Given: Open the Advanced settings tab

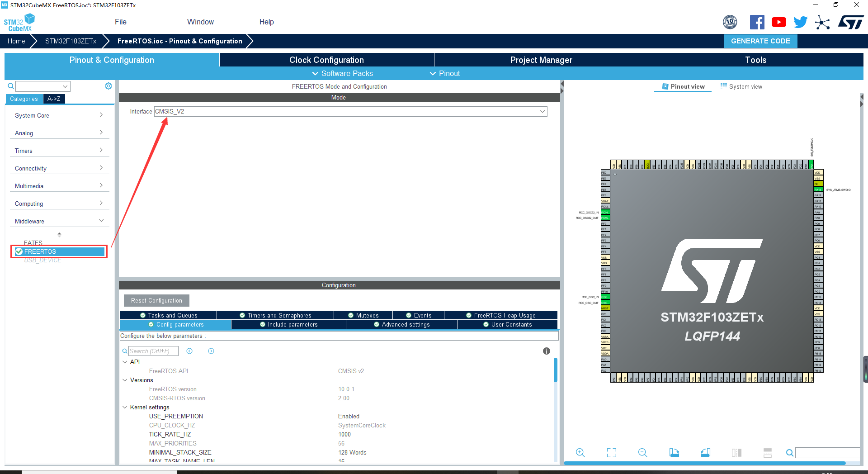Looking at the screenshot, I should tap(401, 324).
